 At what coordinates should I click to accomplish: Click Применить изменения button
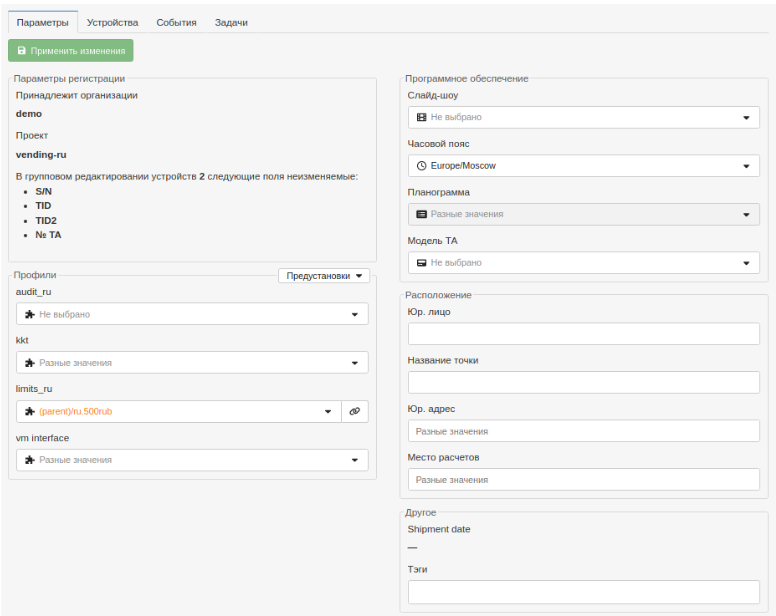tap(71, 50)
